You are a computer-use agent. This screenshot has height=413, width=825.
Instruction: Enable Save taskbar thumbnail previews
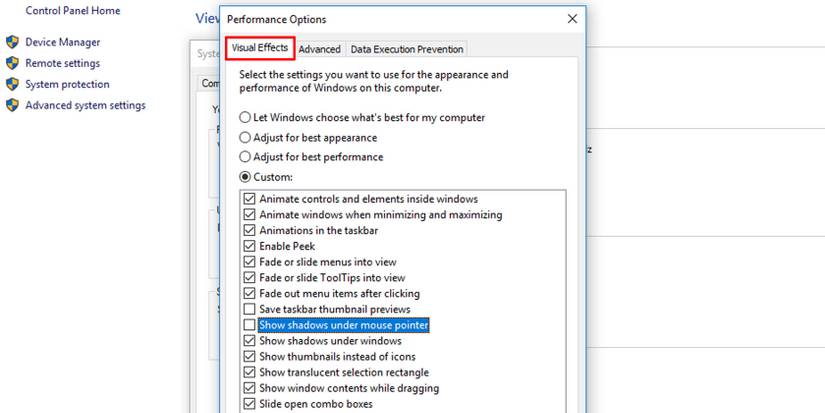250,309
